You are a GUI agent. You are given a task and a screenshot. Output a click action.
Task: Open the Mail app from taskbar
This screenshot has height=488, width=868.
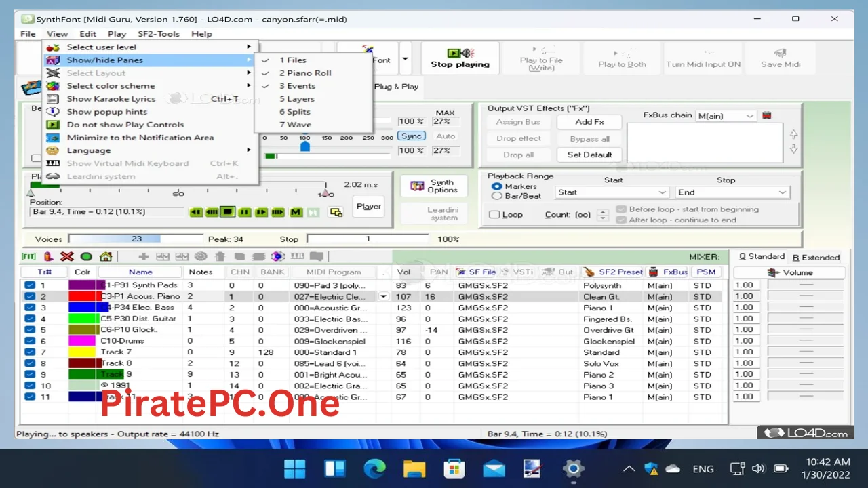pyautogui.click(x=494, y=468)
